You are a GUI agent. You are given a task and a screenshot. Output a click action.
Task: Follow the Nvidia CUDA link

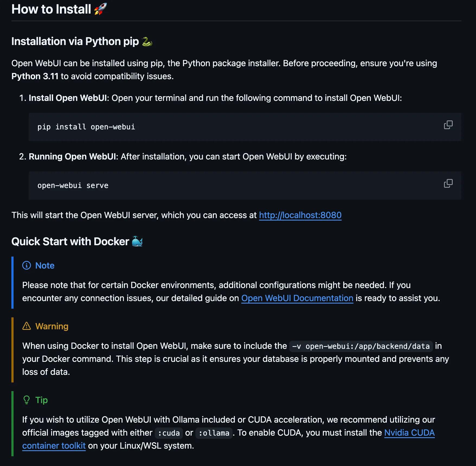tap(409, 433)
